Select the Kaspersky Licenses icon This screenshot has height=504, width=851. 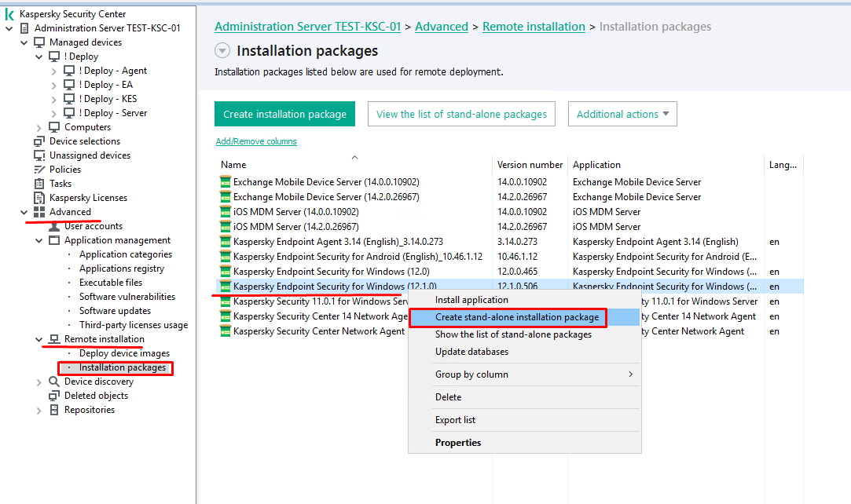pyautogui.click(x=39, y=198)
